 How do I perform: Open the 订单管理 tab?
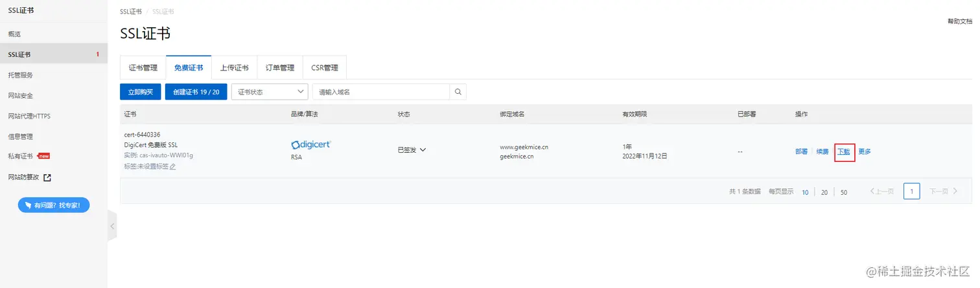[x=280, y=68]
